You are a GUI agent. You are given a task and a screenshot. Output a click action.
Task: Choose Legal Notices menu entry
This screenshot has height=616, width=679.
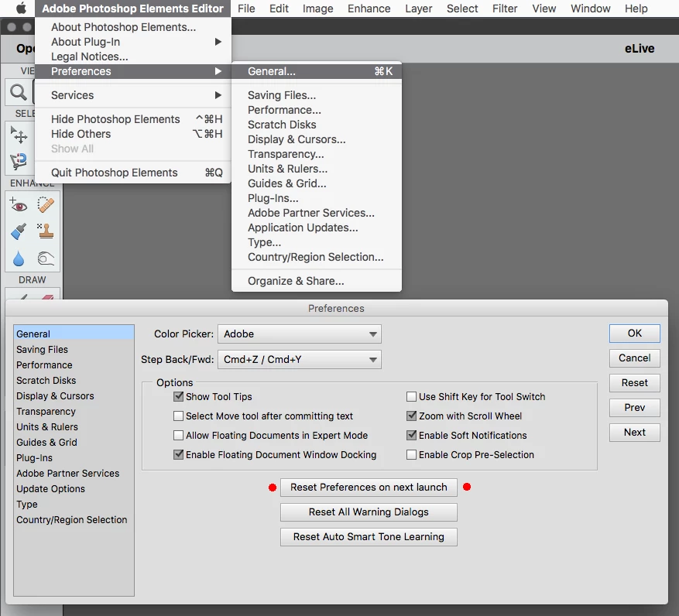[133, 56]
